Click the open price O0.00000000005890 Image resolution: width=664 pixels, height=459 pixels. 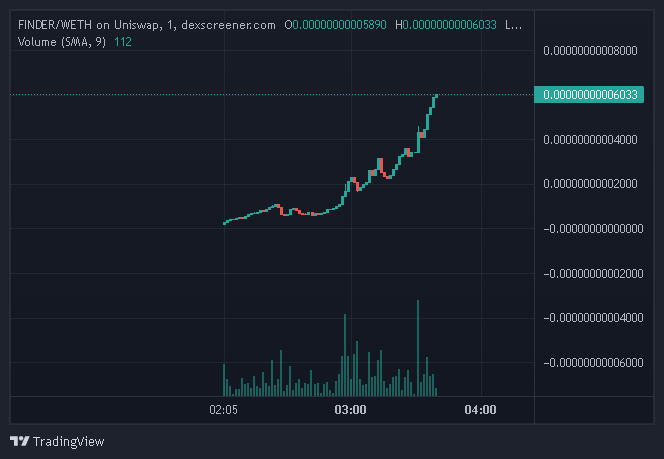click(335, 25)
